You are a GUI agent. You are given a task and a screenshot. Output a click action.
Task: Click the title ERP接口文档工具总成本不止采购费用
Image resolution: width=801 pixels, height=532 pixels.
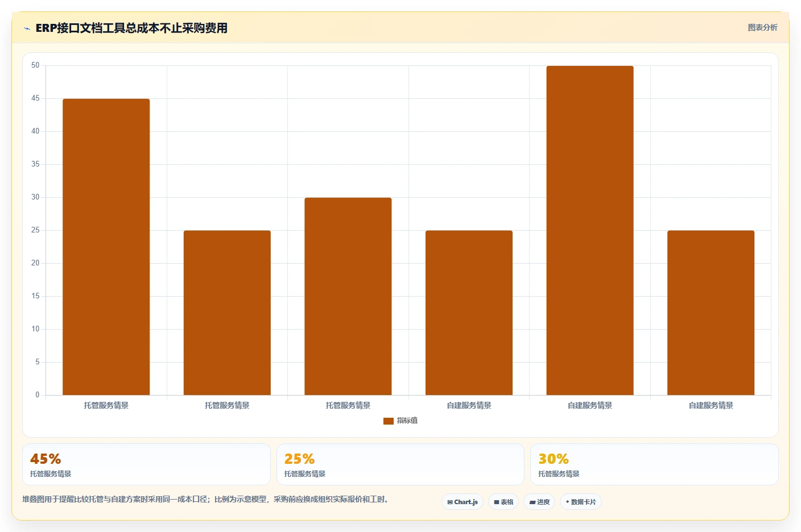[131, 28]
